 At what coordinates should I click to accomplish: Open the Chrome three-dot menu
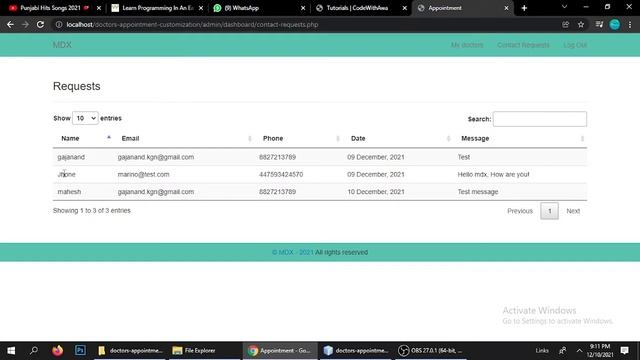(630, 24)
